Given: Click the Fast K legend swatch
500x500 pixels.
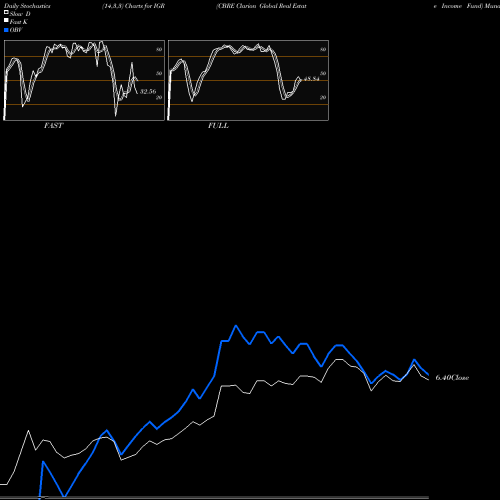Looking at the screenshot, I should point(6,20).
